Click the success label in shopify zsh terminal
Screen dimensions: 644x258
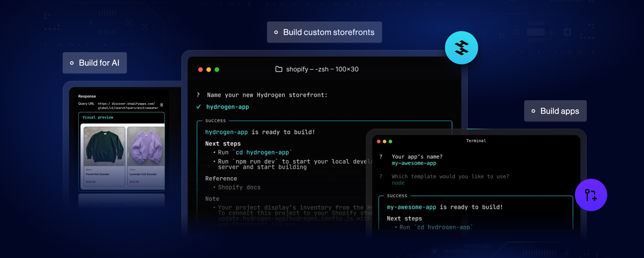click(x=215, y=120)
